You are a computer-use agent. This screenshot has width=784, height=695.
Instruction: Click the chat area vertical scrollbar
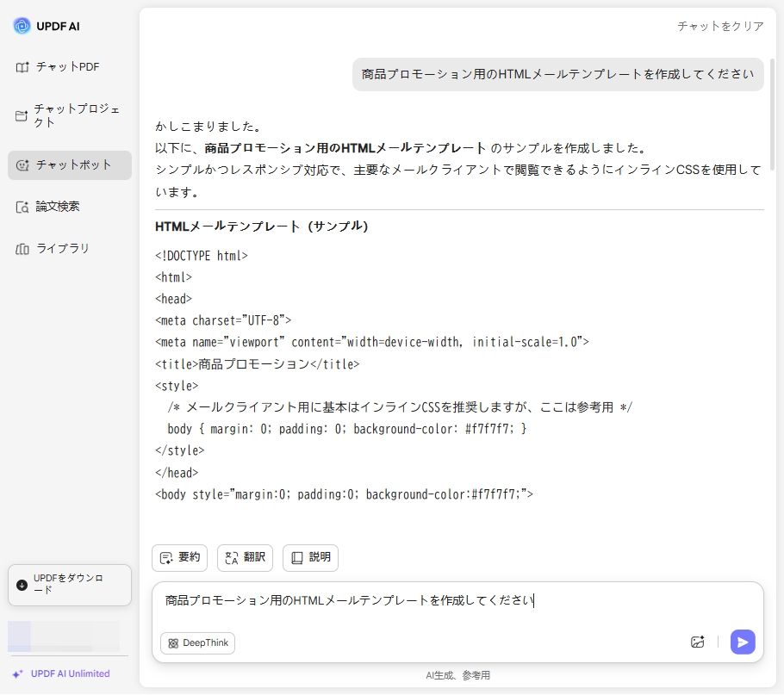[x=773, y=115]
